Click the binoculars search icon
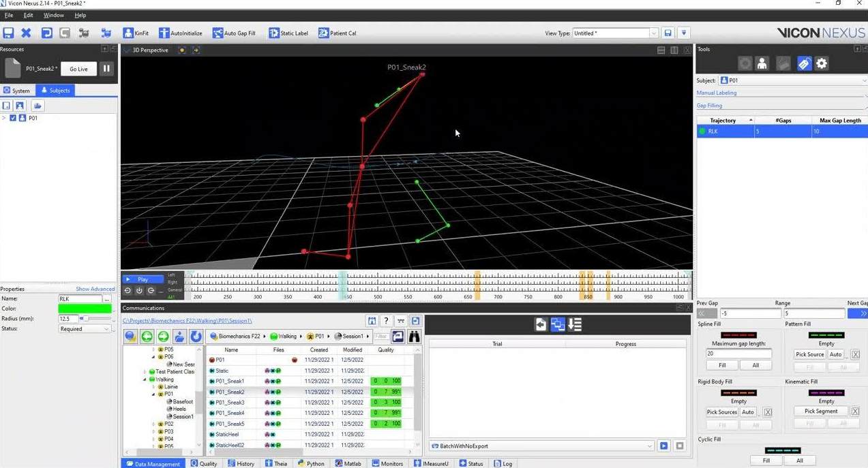 click(414, 337)
